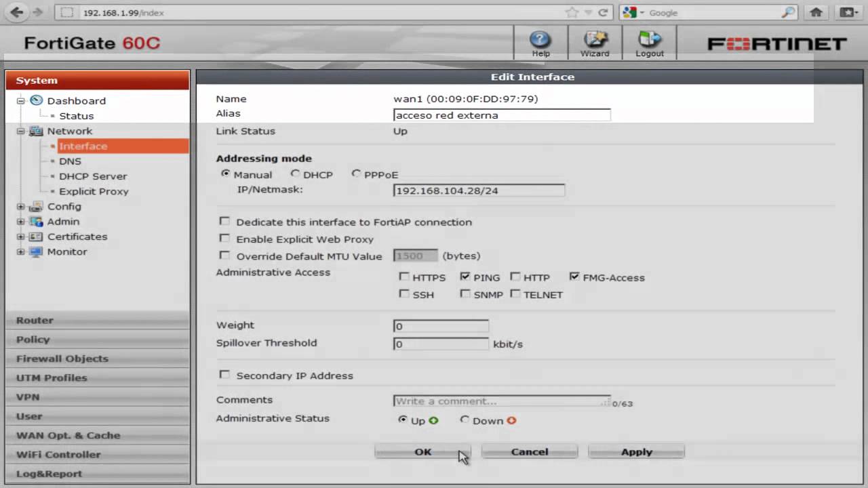
Task: Click the browser back arrow
Action: coord(17,12)
